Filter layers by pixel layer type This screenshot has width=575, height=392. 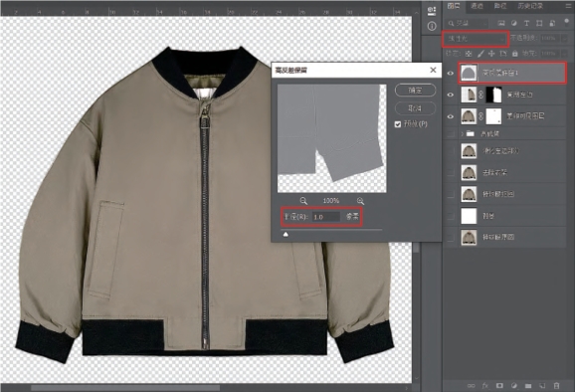coord(501,23)
